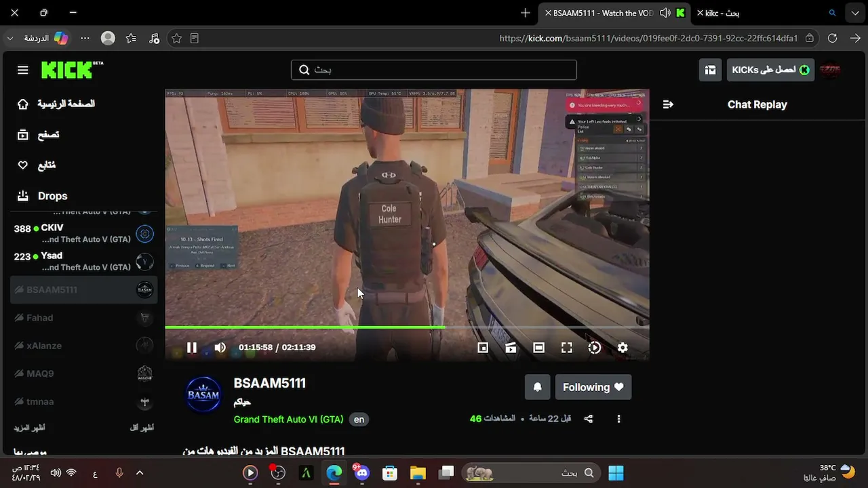
Task: Open offline channel Fahad
Action: 84,317
